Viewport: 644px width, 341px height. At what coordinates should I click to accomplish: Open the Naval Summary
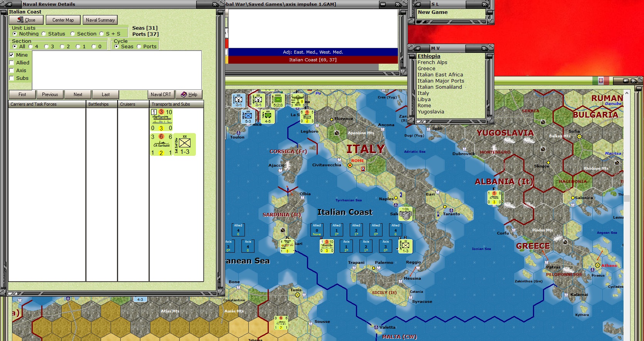click(x=100, y=20)
